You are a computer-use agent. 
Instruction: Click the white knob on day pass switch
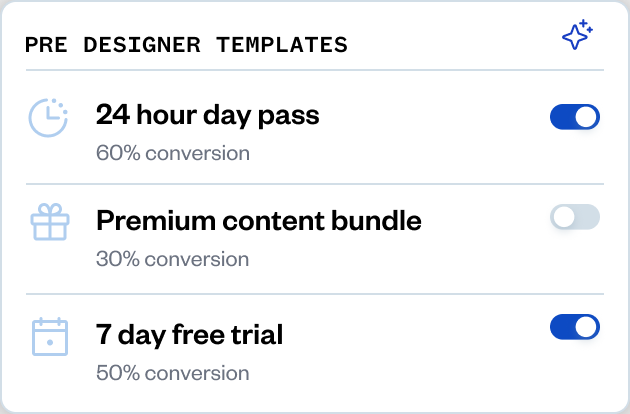[x=587, y=117]
